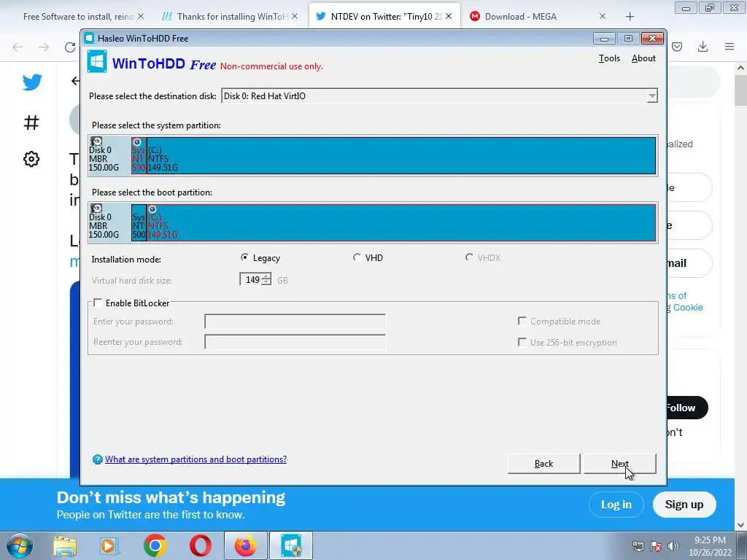747x560 pixels.
Task: Open Twitter settings gear icon
Action: (x=31, y=159)
